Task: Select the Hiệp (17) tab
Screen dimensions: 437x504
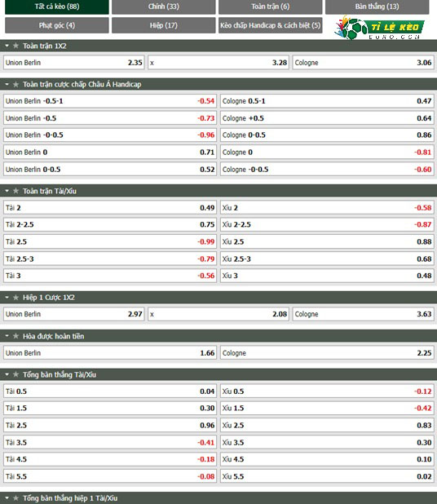Action: click(x=164, y=25)
